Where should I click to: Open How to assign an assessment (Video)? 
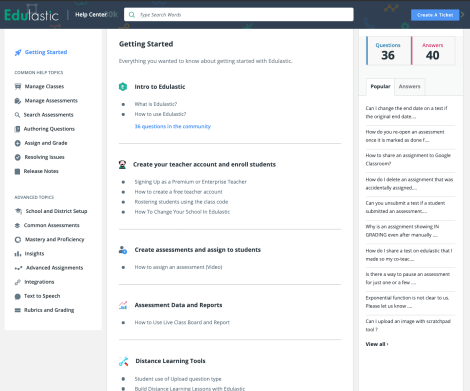click(178, 267)
